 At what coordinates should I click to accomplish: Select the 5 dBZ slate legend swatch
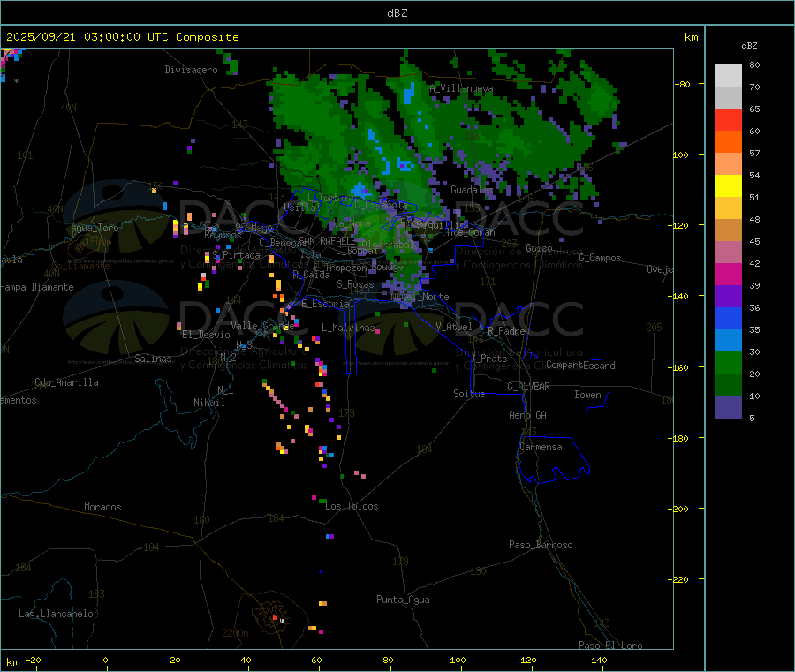pos(728,407)
